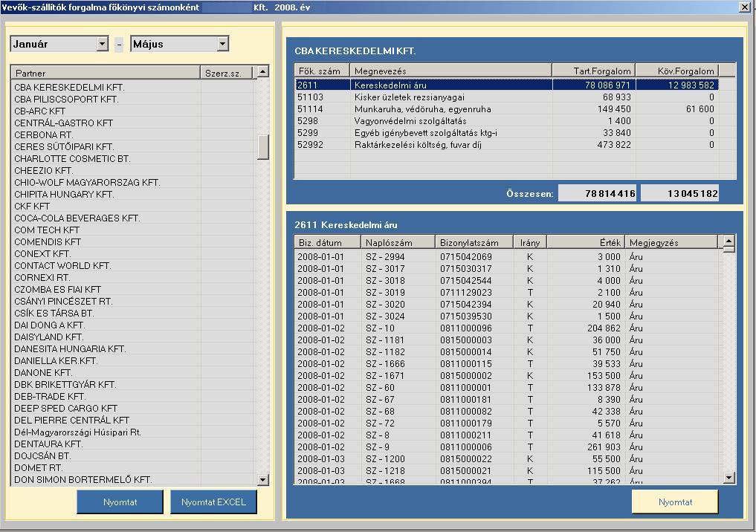The image size is (756, 532).
Task: Select partner CENTRÁL-GASTRO KFT
Action: tap(132, 123)
